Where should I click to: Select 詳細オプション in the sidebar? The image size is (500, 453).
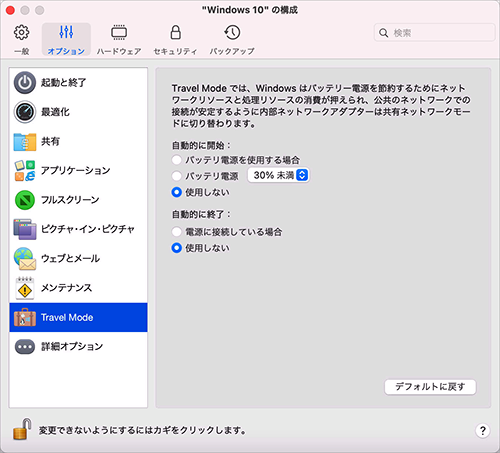coord(78,347)
